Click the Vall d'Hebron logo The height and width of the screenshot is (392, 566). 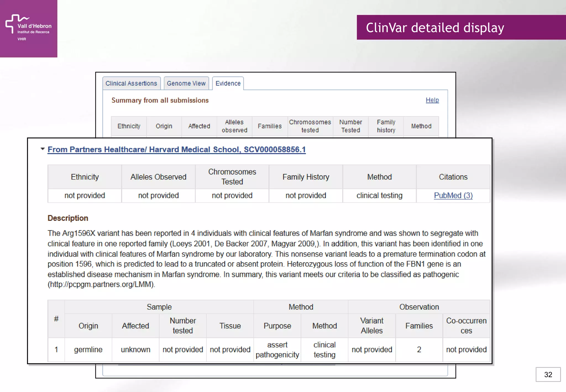coord(28,28)
